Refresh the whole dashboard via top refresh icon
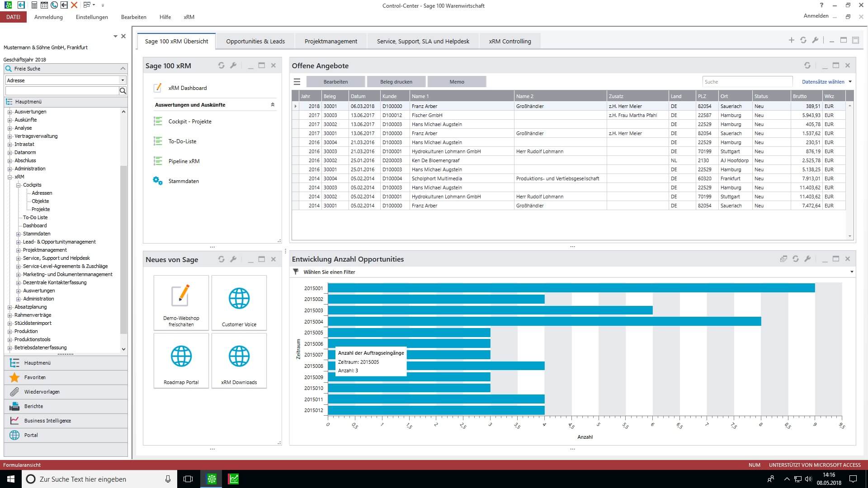 [x=803, y=40]
